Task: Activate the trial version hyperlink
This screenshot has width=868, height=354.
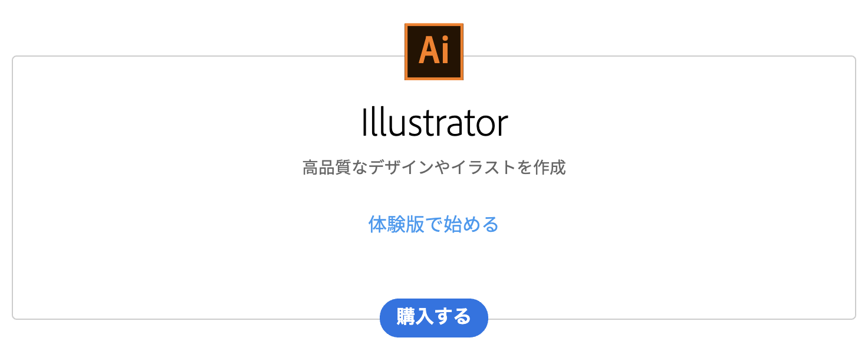Action: click(x=433, y=225)
